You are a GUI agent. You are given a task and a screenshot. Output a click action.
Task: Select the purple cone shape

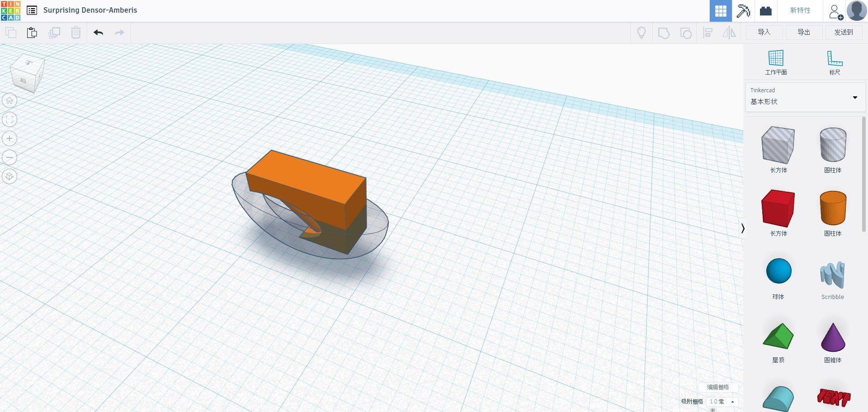point(833,337)
